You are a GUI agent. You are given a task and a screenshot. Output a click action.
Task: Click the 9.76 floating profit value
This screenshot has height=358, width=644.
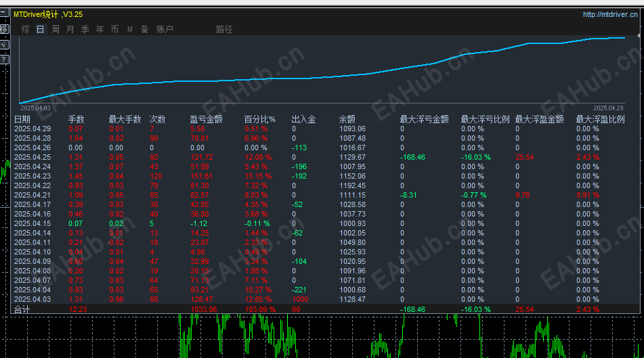pyautogui.click(x=522, y=195)
